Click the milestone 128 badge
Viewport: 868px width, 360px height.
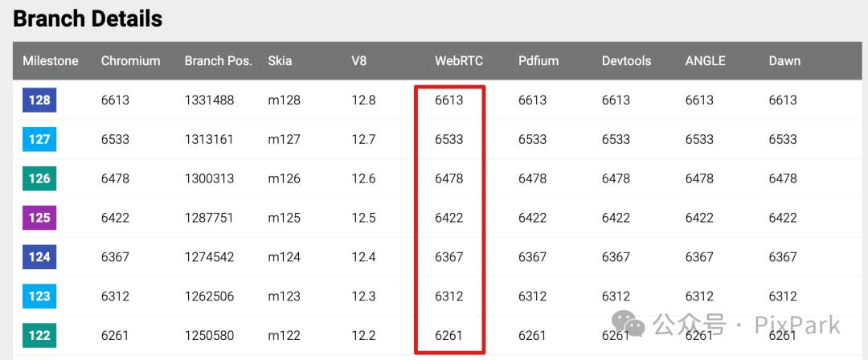[x=39, y=100]
